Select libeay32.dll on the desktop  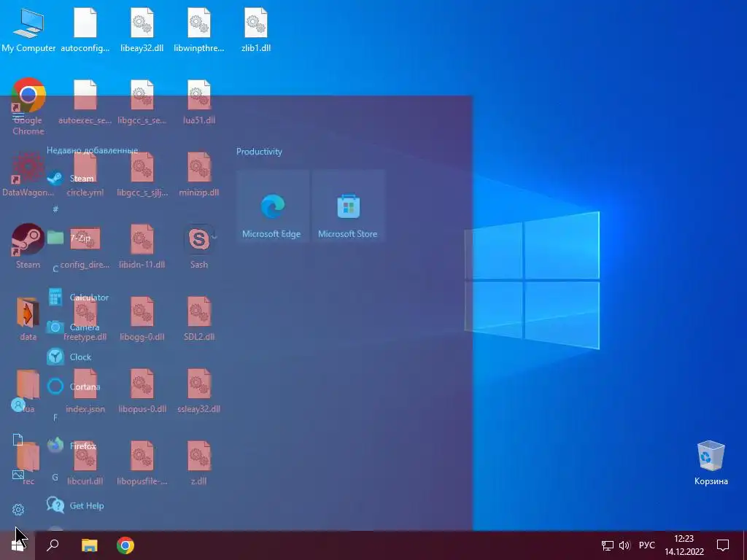click(142, 29)
